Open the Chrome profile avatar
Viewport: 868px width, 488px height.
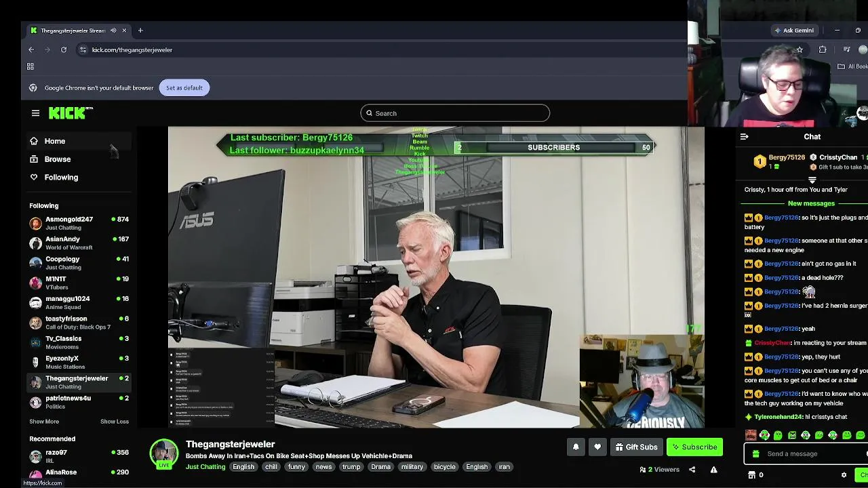863,49
